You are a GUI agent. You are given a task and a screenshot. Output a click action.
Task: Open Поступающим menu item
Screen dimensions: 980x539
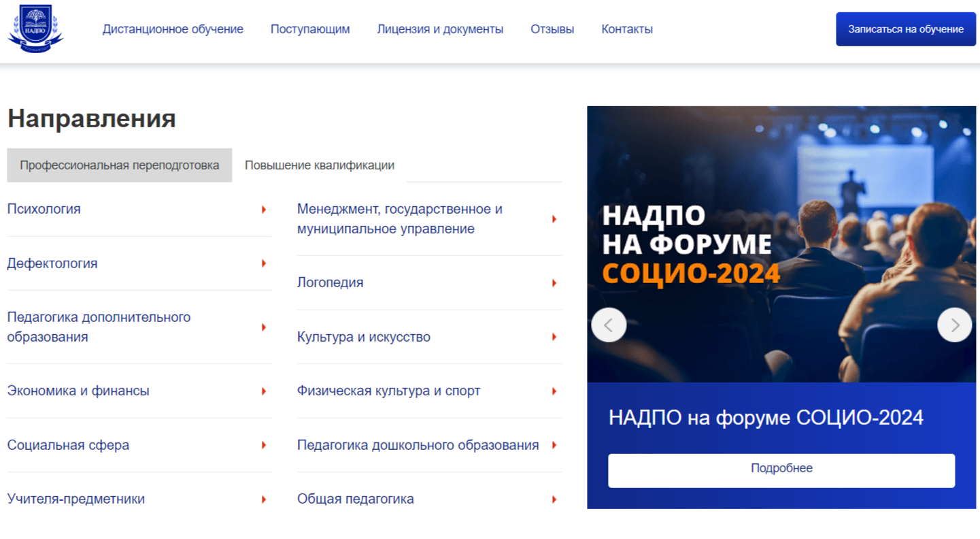(x=310, y=29)
